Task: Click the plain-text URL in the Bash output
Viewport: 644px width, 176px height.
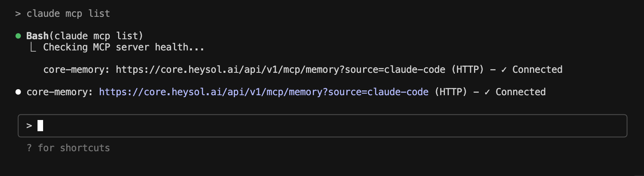Action: pos(280,70)
